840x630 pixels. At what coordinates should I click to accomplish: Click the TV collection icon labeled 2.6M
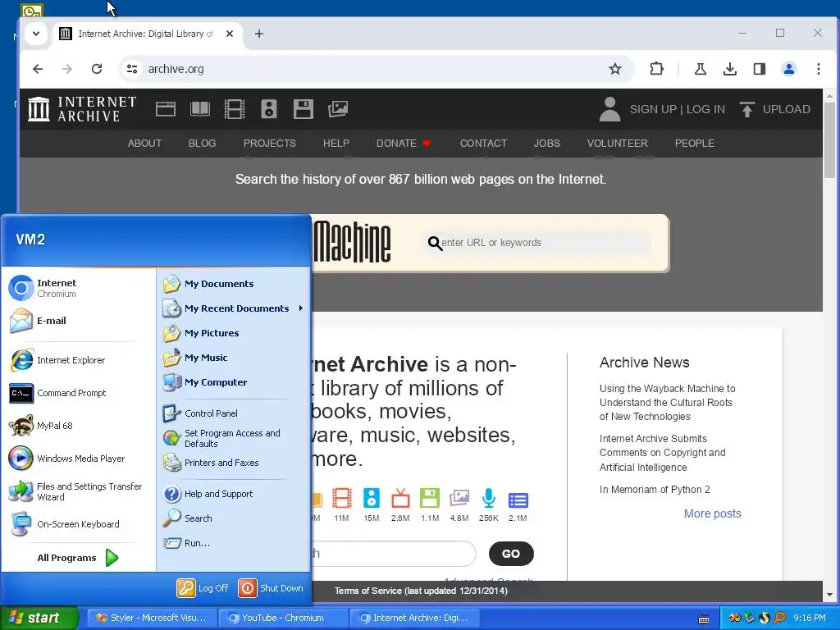[x=400, y=498]
